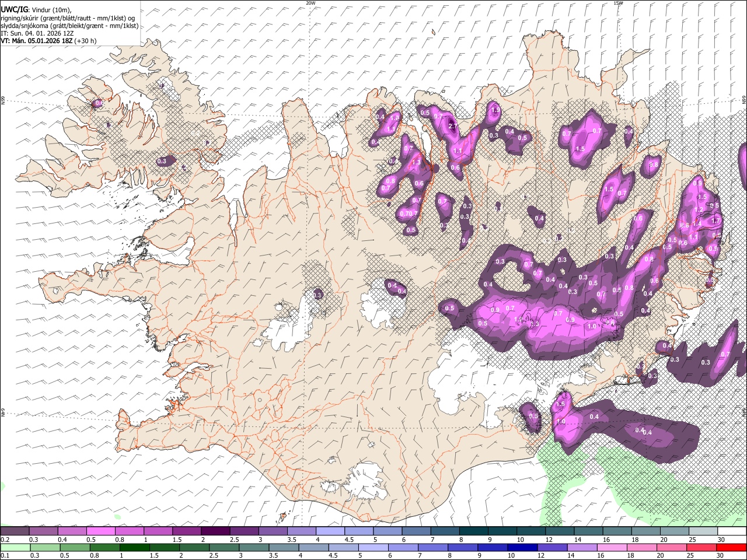Click the 'UWC/IG' title text
The width and height of the screenshot is (747, 560).
[14, 9]
